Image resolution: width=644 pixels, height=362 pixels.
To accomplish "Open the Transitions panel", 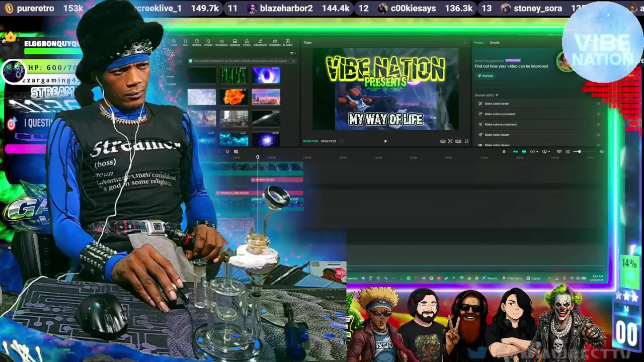I will pyautogui.click(x=221, y=43).
